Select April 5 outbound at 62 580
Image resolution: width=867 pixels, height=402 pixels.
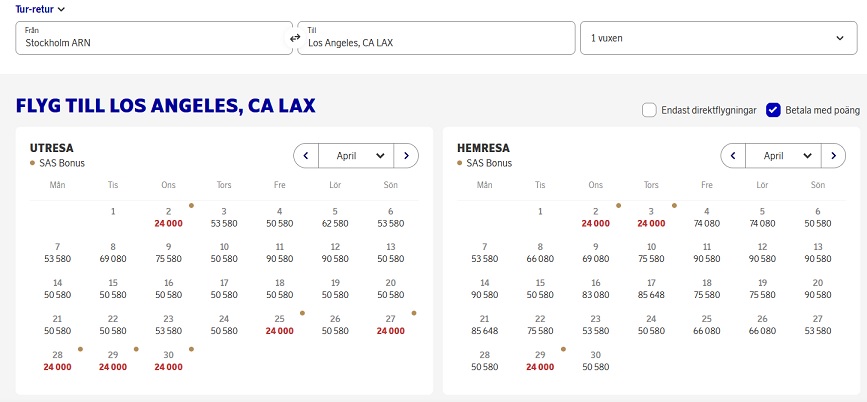coord(335,217)
